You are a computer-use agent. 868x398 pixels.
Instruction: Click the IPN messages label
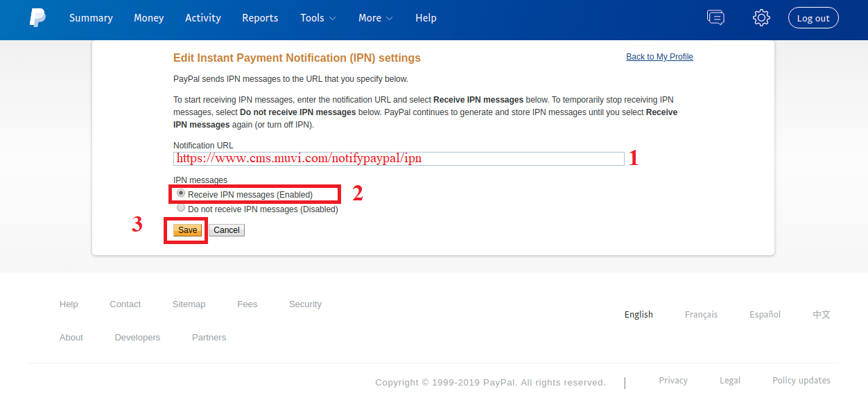click(x=200, y=180)
